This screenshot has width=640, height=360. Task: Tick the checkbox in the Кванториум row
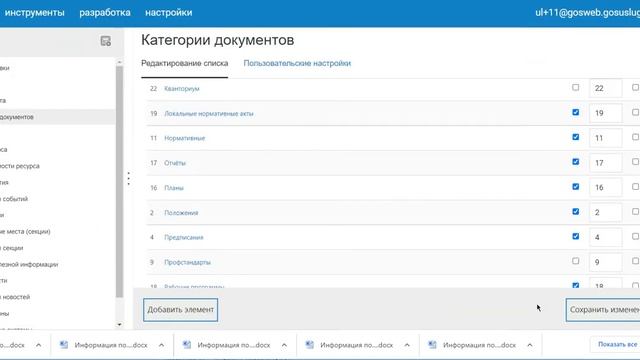(x=576, y=87)
